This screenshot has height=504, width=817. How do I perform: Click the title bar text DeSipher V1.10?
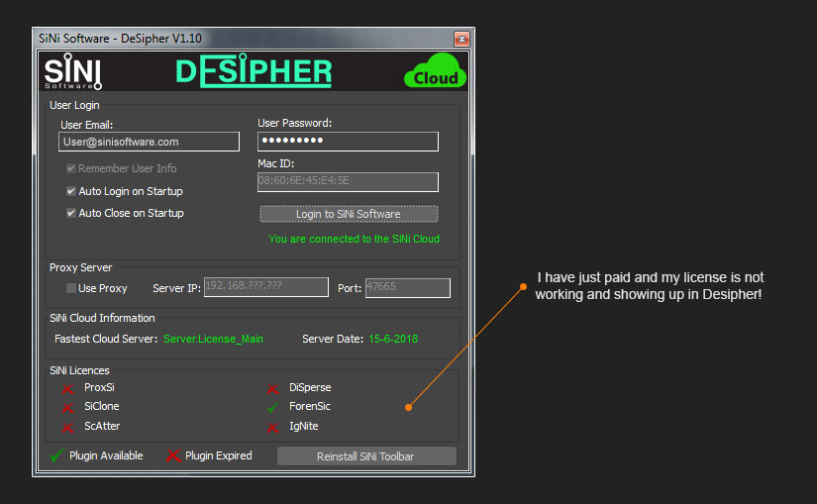161,39
